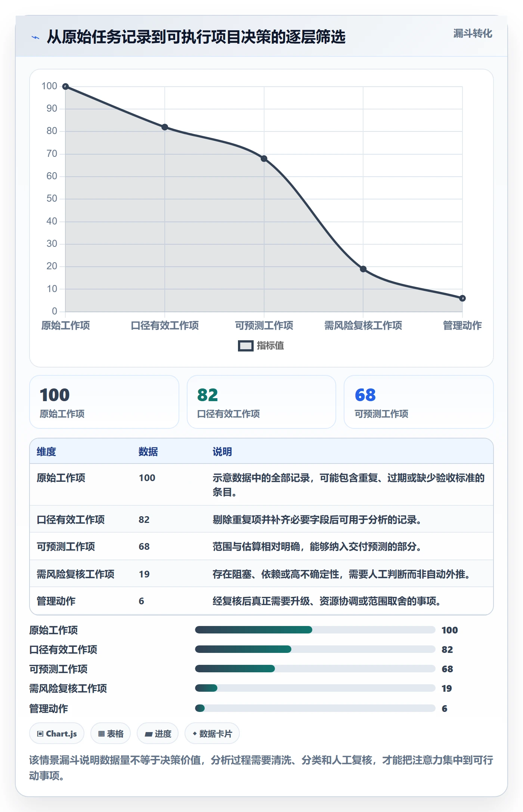523x812 pixels.
Task: Select the stat card showing 68 可预测工作项
Action: tap(419, 402)
